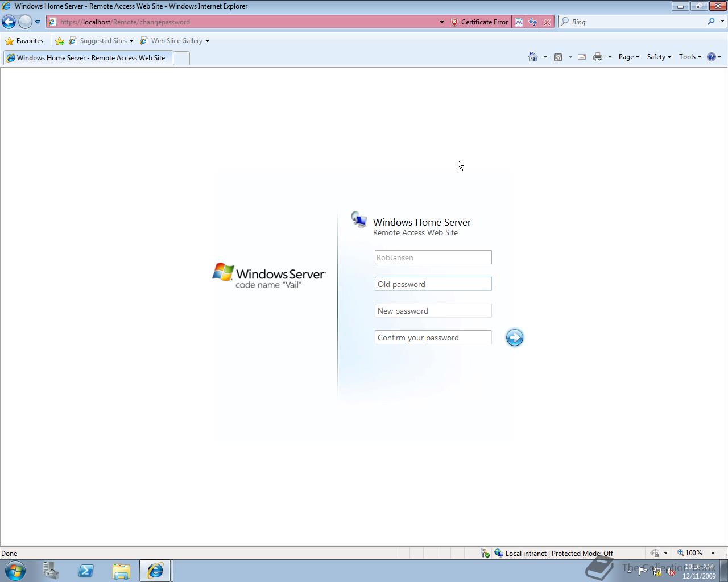Add page to Favorites bar star icon
The height and width of the screenshot is (582, 728).
point(60,41)
